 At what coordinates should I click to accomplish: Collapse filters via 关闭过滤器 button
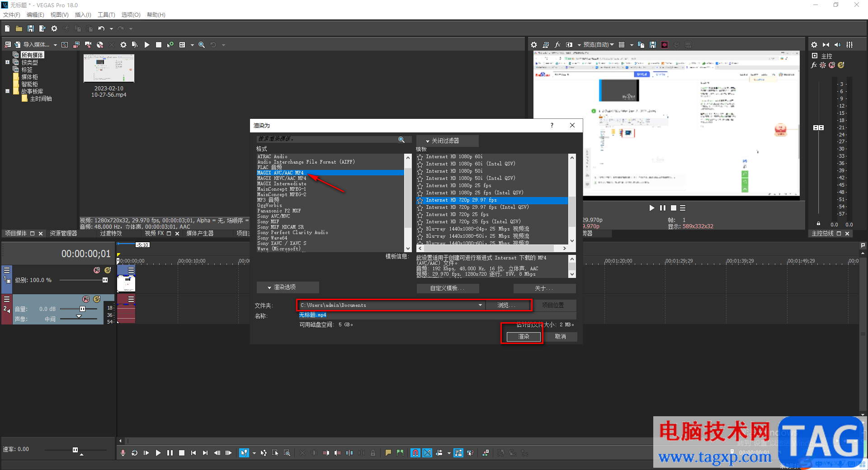[x=447, y=141]
